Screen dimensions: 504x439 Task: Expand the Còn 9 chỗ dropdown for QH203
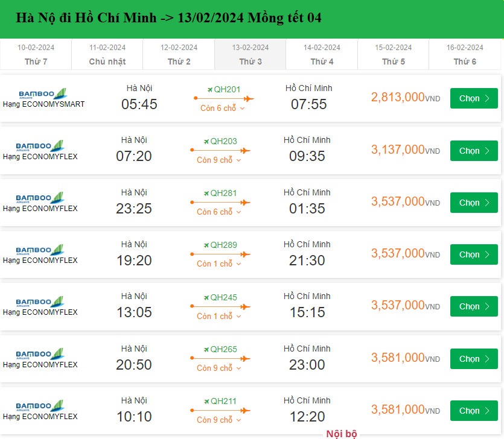pos(219,160)
